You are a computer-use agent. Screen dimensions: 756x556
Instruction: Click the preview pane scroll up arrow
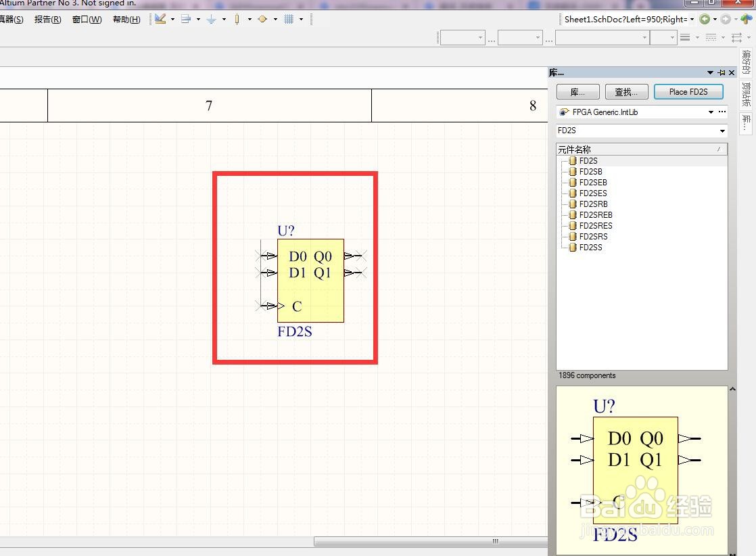click(732, 389)
